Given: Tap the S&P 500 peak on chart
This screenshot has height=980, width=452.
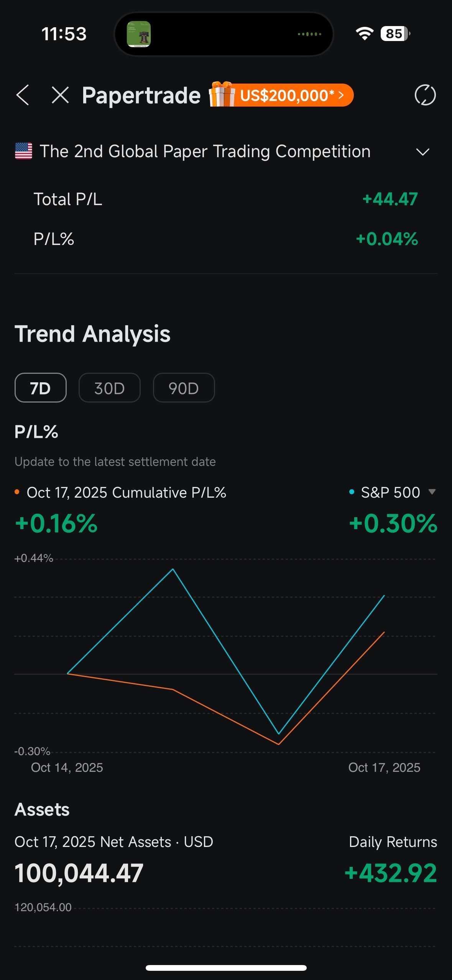Looking at the screenshot, I should coord(173,569).
